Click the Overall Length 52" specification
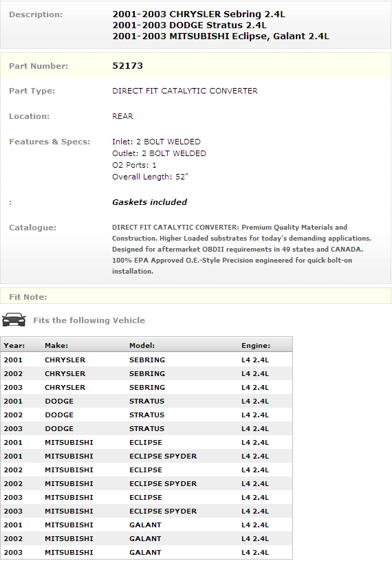This screenshot has width=392, height=561. [x=150, y=177]
